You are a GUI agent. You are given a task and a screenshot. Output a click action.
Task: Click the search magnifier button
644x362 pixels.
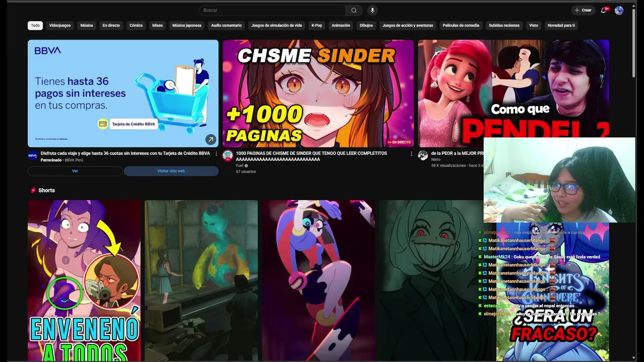(x=354, y=10)
